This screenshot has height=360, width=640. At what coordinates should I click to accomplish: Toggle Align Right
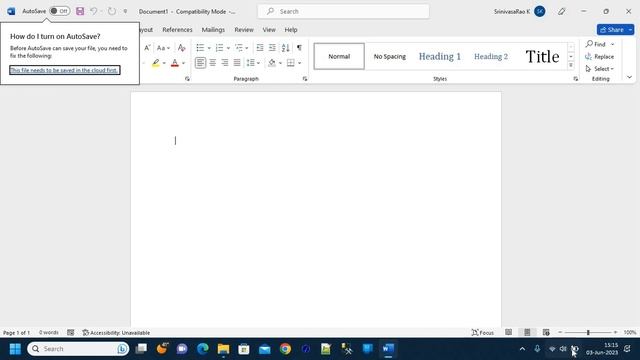tap(225, 63)
